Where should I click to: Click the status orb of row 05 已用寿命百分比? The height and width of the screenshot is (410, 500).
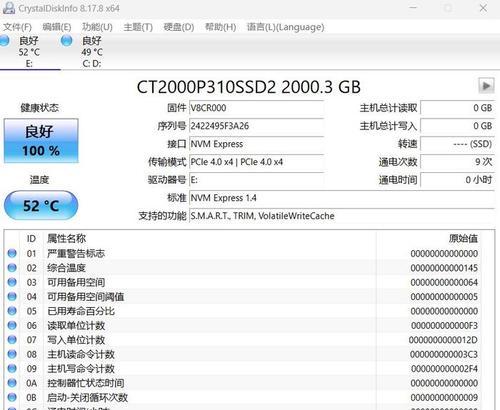[x=12, y=311]
